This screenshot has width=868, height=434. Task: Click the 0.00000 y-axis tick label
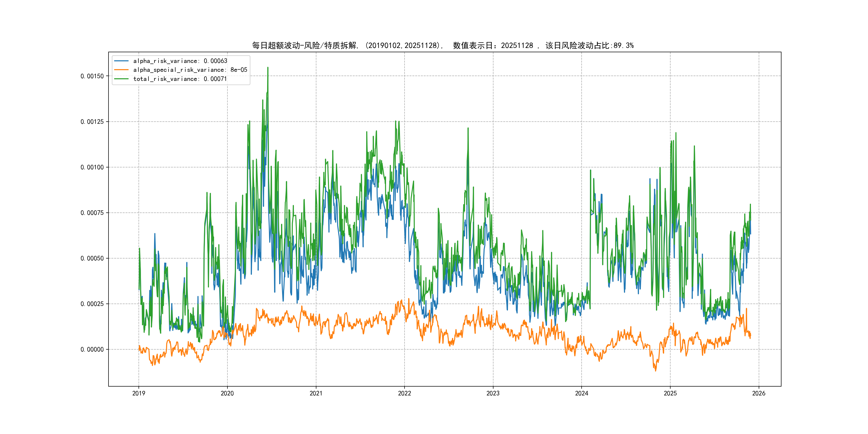tap(92, 349)
